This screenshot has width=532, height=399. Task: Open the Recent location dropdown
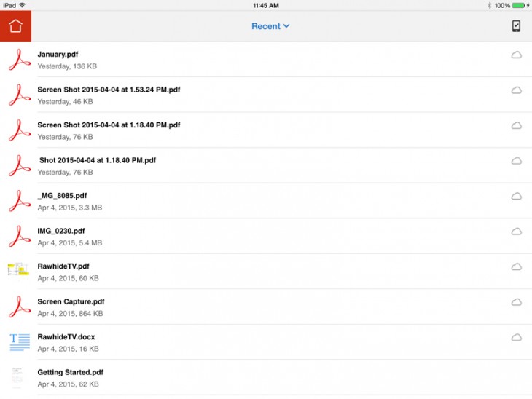[x=270, y=26]
